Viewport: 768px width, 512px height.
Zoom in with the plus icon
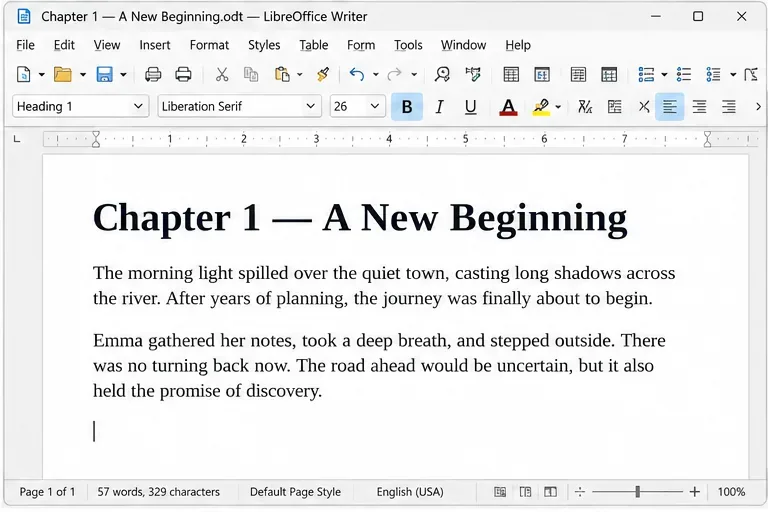tap(694, 491)
